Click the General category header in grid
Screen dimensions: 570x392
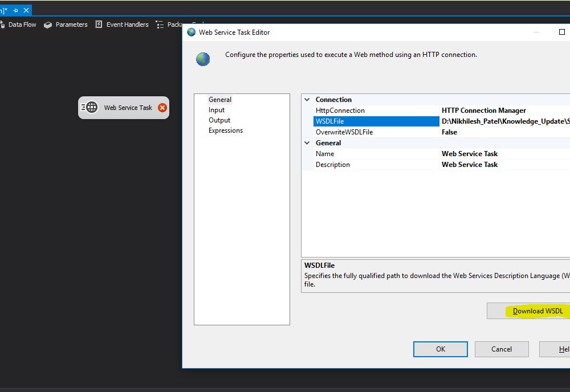[x=328, y=143]
